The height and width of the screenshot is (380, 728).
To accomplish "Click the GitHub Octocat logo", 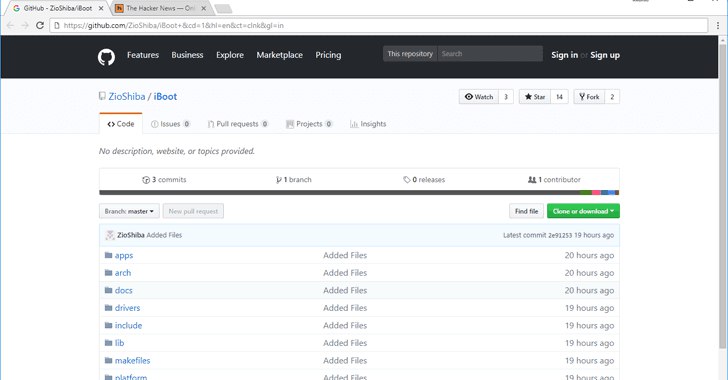I will point(106,57).
